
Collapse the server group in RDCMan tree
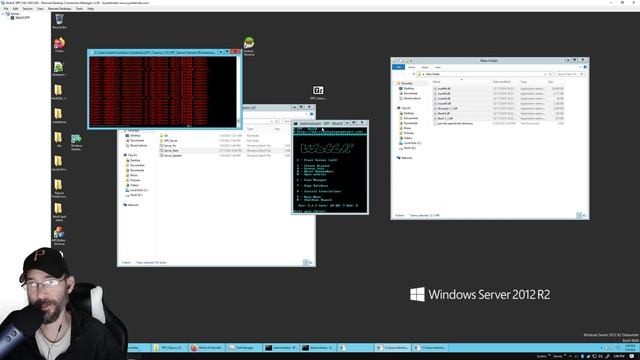coord(4,13)
